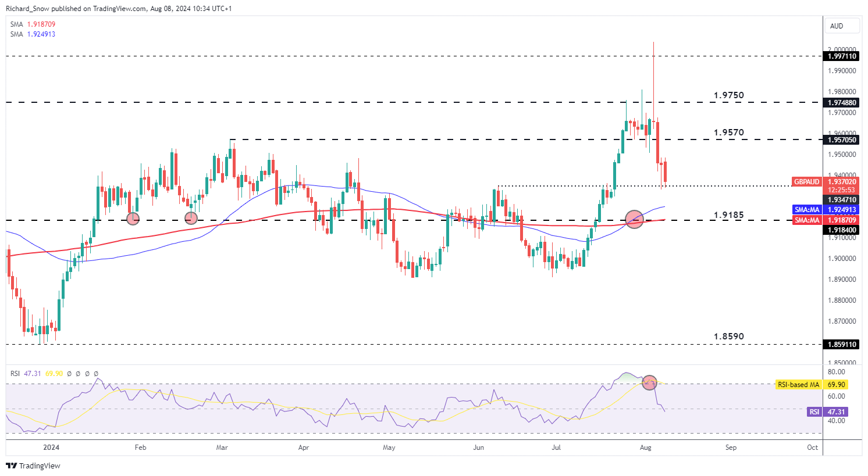Click the purple RSI axis tag

point(814,412)
